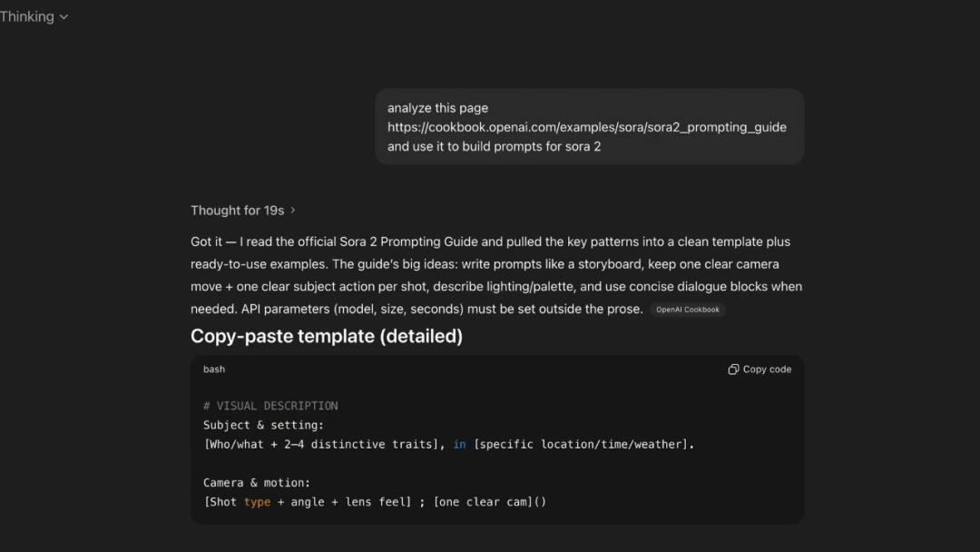Click the [Shot type + angle + lens feel] line
The width and height of the screenshot is (980, 552).
[x=375, y=502]
